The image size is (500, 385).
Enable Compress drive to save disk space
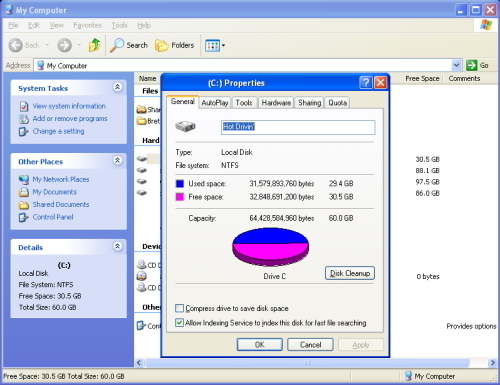point(179,308)
